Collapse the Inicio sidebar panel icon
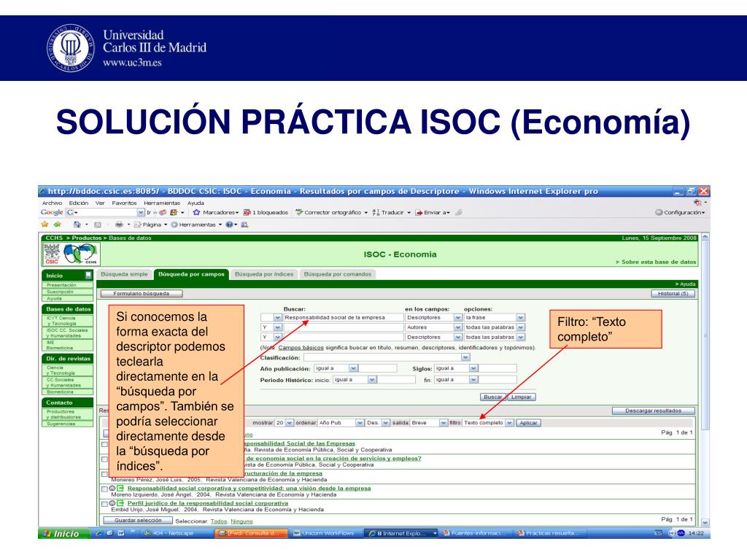Viewport: 747px width, 560px height. coord(88,275)
